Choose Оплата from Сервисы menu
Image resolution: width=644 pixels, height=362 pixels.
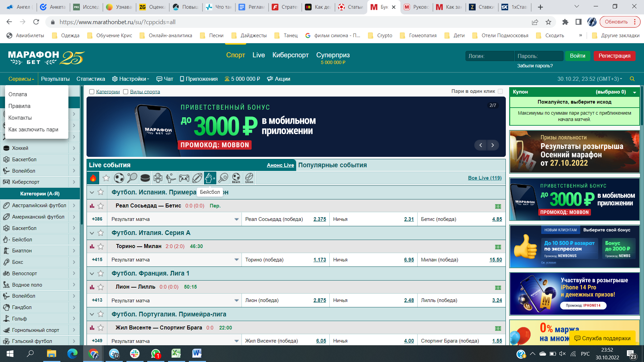(x=18, y=95)
